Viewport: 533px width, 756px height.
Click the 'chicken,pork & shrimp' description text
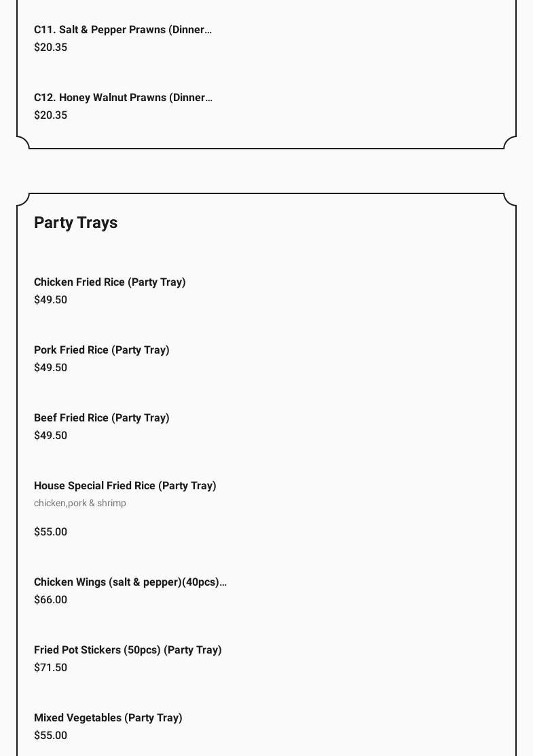tap(80, 504)
